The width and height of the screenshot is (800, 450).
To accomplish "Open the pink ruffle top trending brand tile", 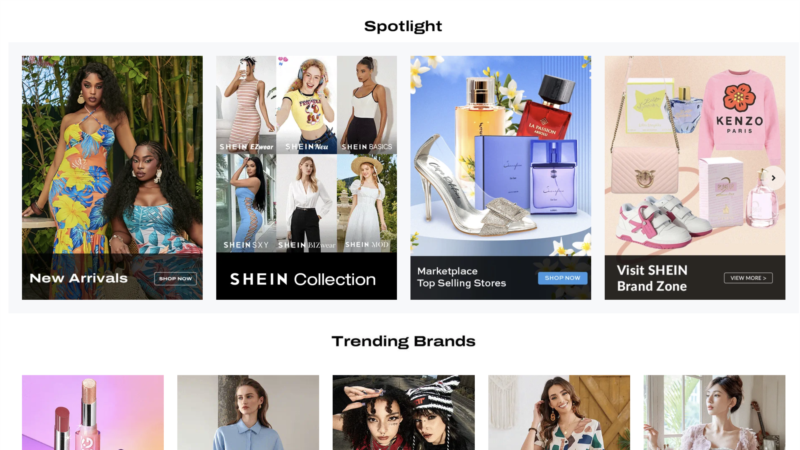I will click(x=714, y=412).
